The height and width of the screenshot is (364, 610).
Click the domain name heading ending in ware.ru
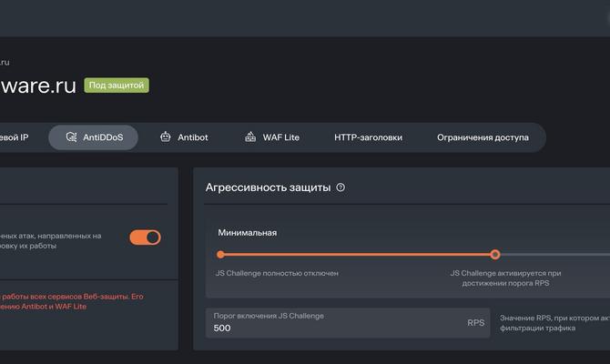click(36, 86)
